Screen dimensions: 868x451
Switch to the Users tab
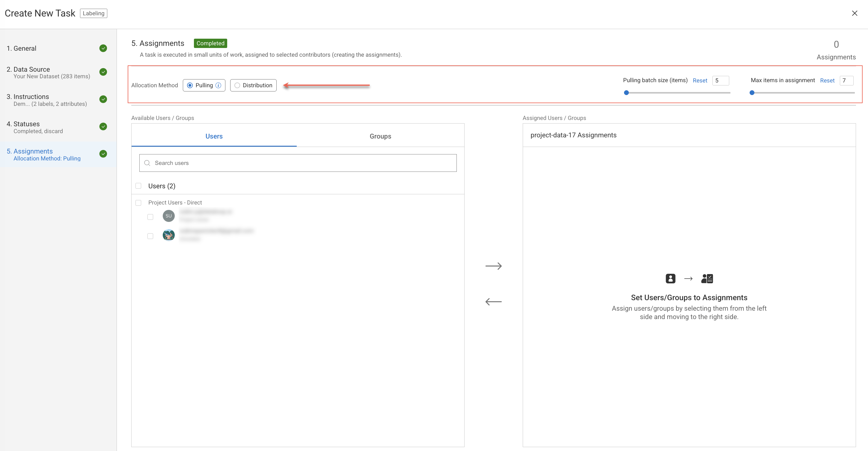pos(214,136)
